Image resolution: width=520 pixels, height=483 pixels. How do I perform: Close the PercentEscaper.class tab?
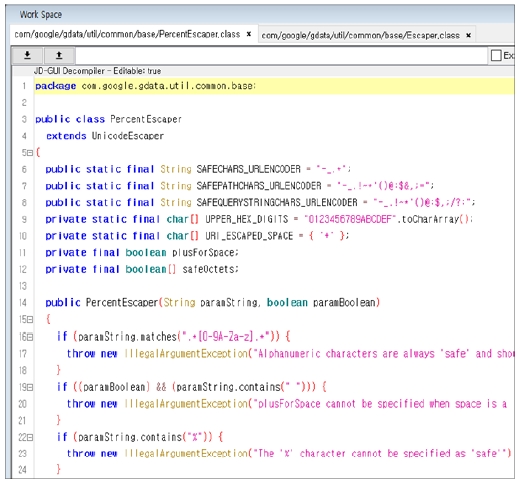[249, 34]
